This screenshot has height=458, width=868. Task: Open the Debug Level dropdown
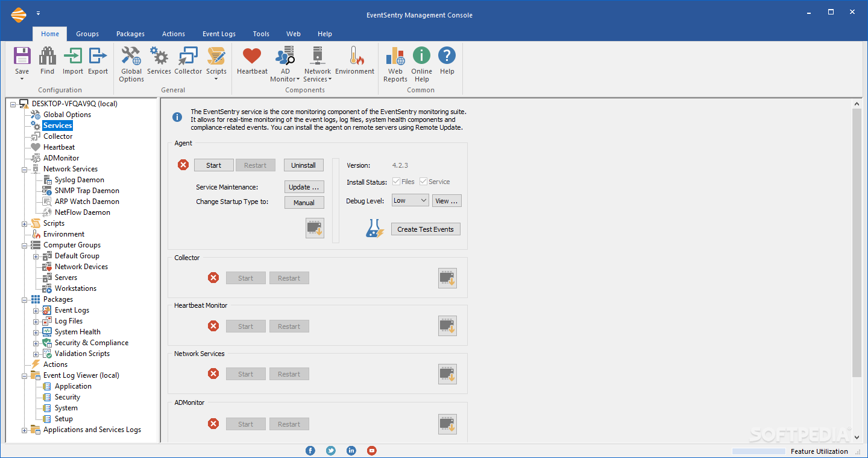pos(410,200)
